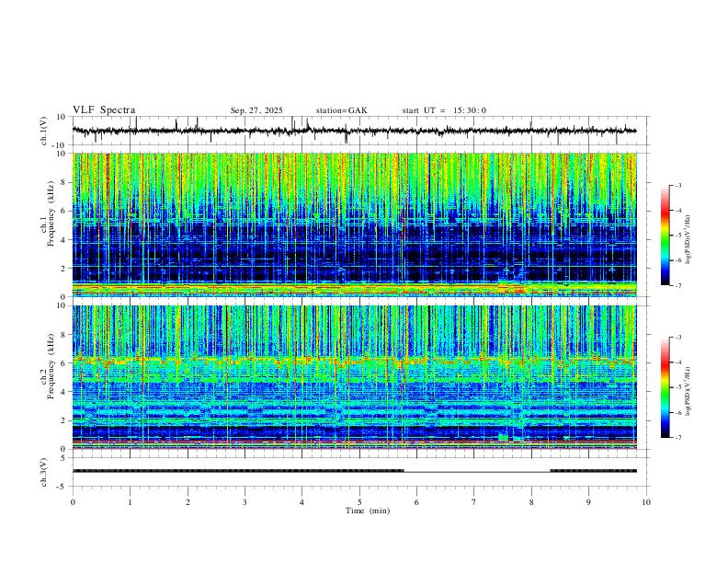Viewport: 728px width, 563px height.
Task: Click time axis tick label "7"
Action: (x=474, y=502)
